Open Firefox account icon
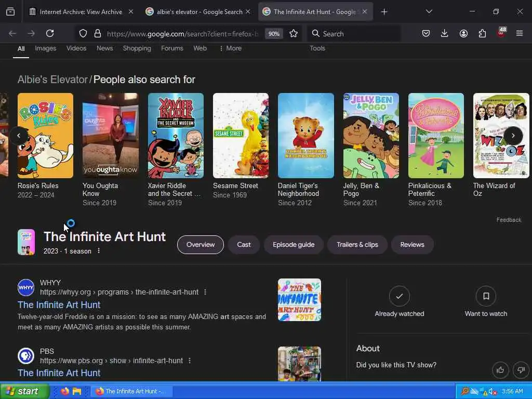 pos(463,33)
